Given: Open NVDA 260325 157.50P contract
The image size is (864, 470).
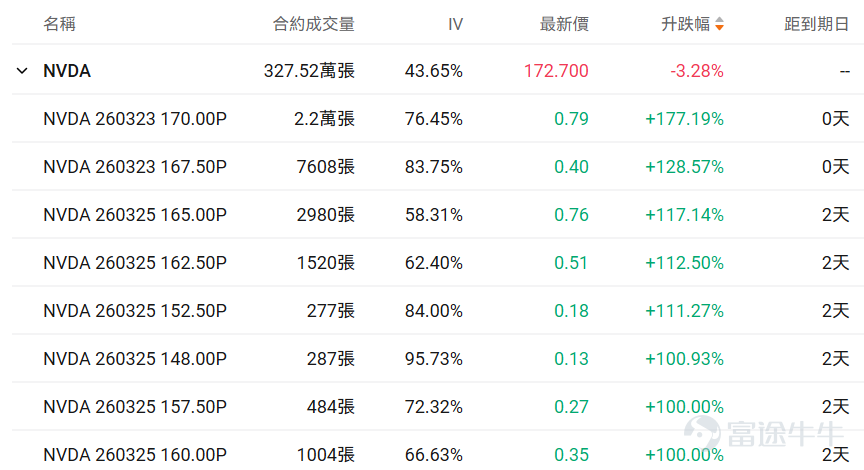Looking at the screenshot, I should click(135, 407).
